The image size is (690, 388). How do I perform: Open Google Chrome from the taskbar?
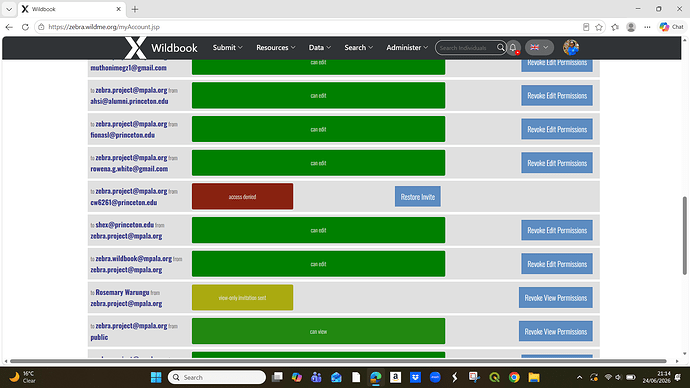click(x=514, y=377)
